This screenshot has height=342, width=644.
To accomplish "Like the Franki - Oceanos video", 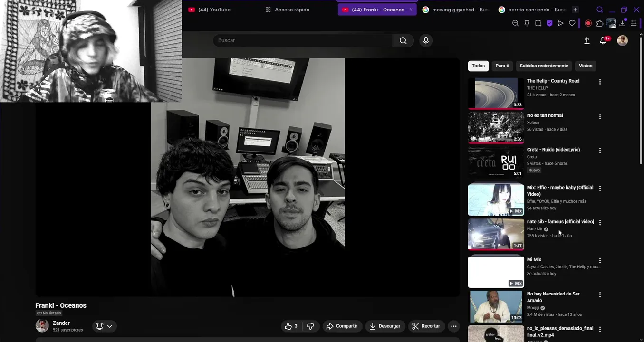I will coord(291,326).
